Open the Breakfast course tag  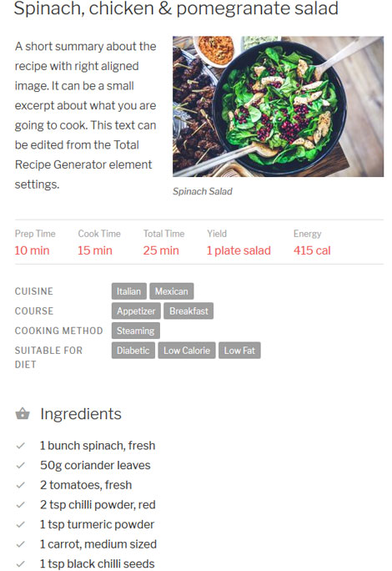pos(188,311)
